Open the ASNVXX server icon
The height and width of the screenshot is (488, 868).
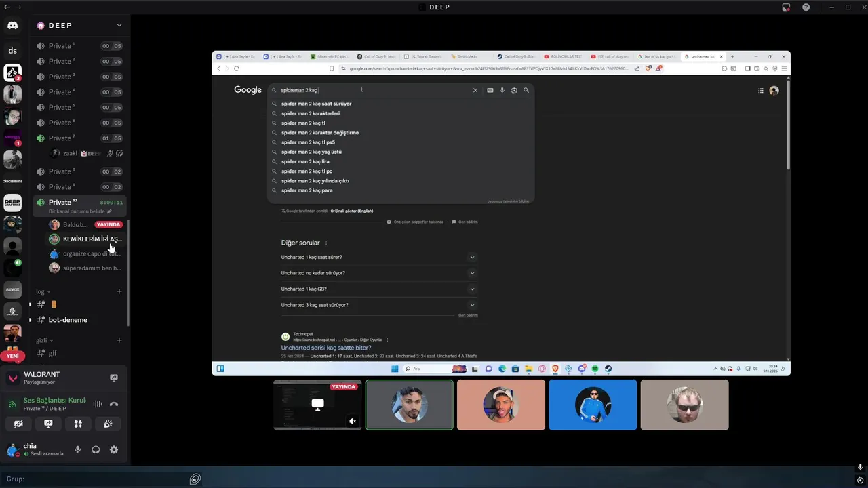click(12, 289)
